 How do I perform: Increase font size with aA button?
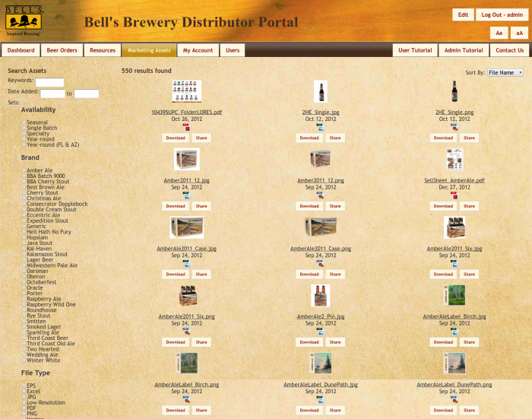click(x=519, y=33)
